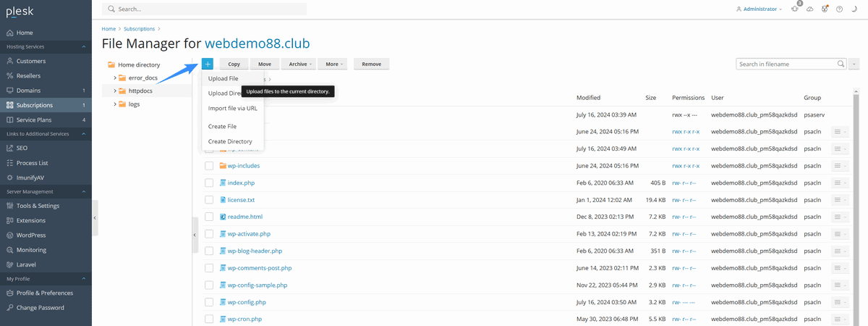Check the wp-config.php checkbox
The height and width of the screenshot is (326, 868).
coord(209,302)
